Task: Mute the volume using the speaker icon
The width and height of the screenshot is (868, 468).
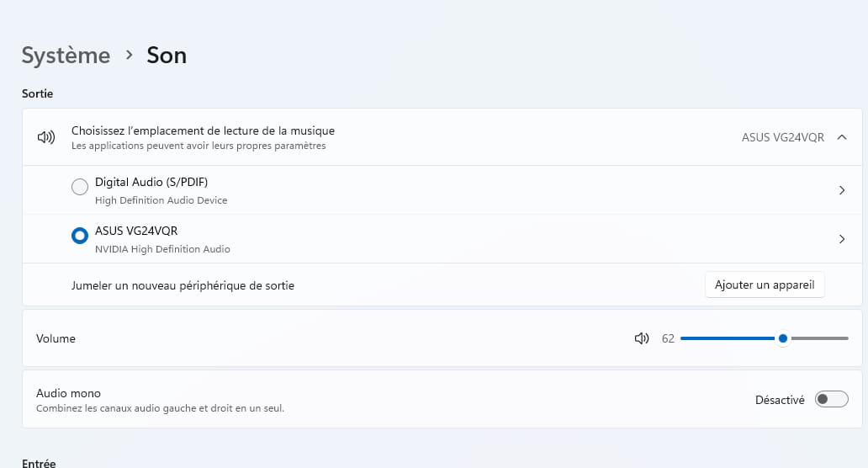Action: click(642, 338)
